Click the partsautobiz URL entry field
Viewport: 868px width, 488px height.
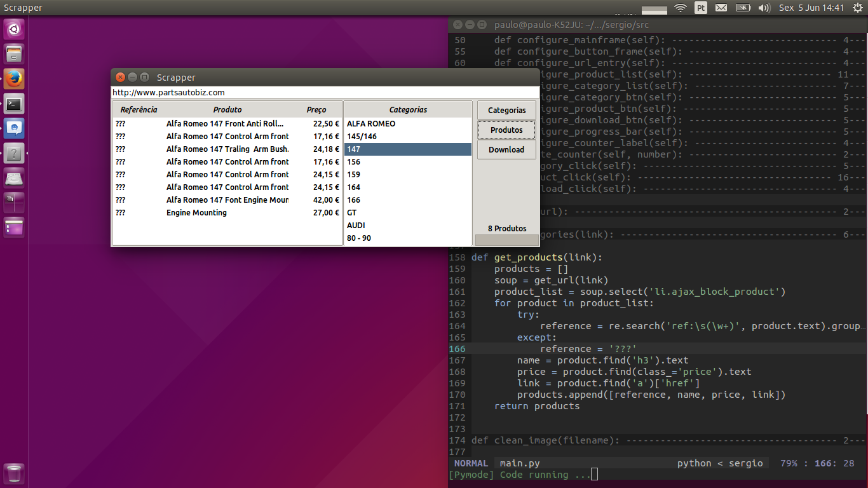click(325, 92)
